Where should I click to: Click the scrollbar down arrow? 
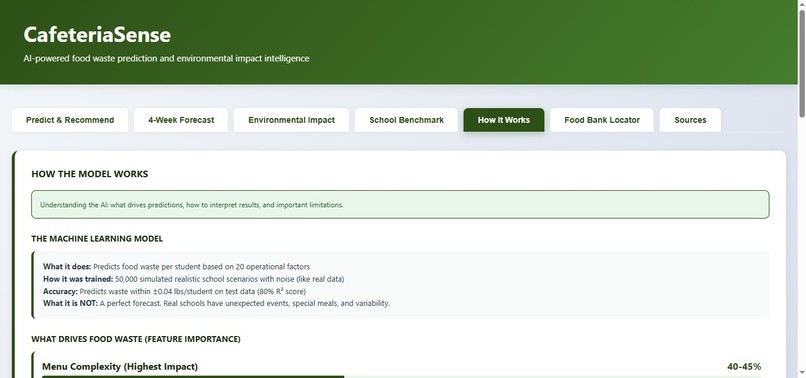pyautogui.click(x=801, y=372)
